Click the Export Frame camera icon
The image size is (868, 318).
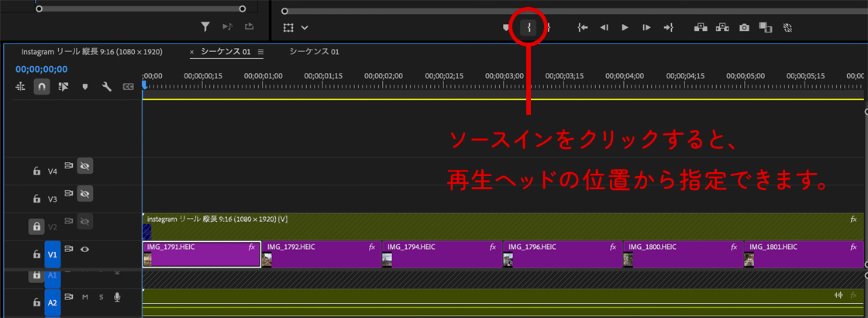[x=744, y=27]
